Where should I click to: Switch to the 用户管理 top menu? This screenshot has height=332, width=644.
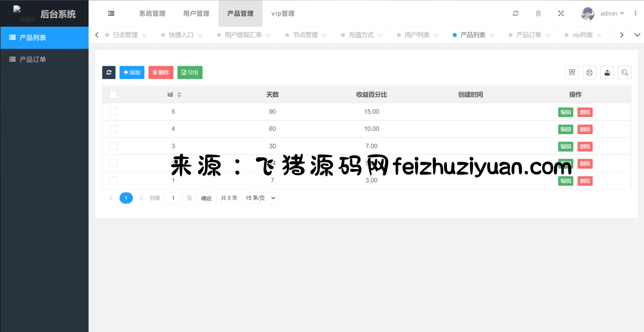click(x=196, y=13)
